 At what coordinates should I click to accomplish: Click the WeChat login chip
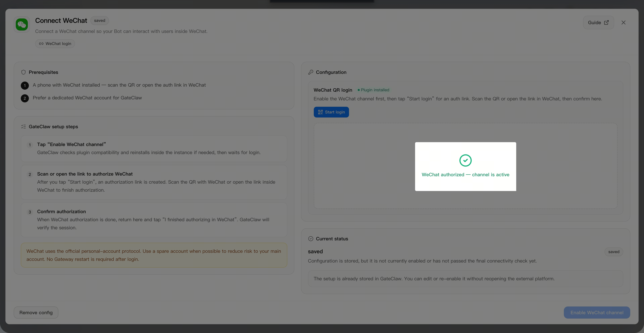55,44
